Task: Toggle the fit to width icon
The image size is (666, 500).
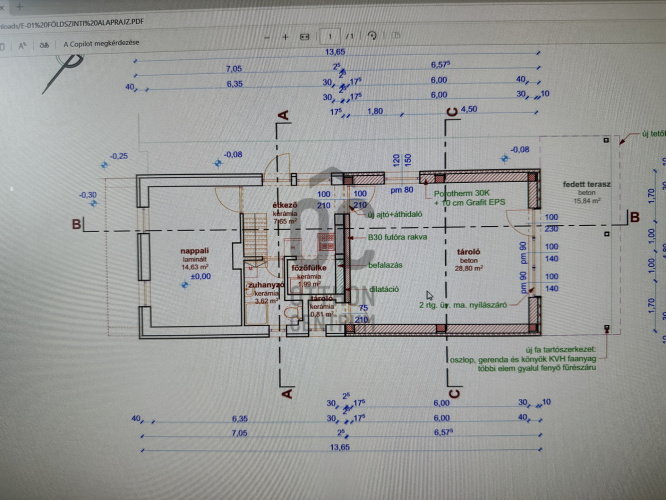Action: [x=306, y=35]
